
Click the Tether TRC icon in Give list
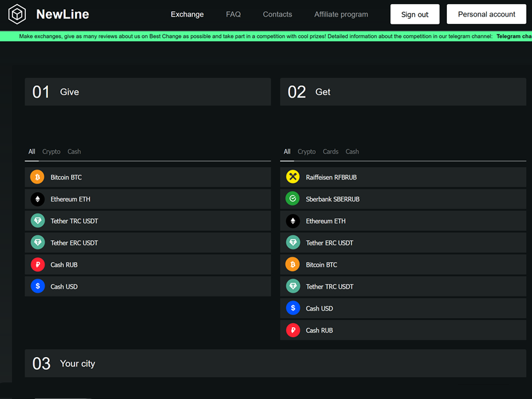tap(37, 221)
